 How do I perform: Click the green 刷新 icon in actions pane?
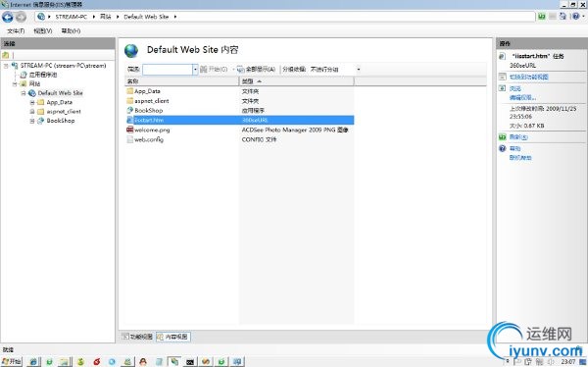503,137
